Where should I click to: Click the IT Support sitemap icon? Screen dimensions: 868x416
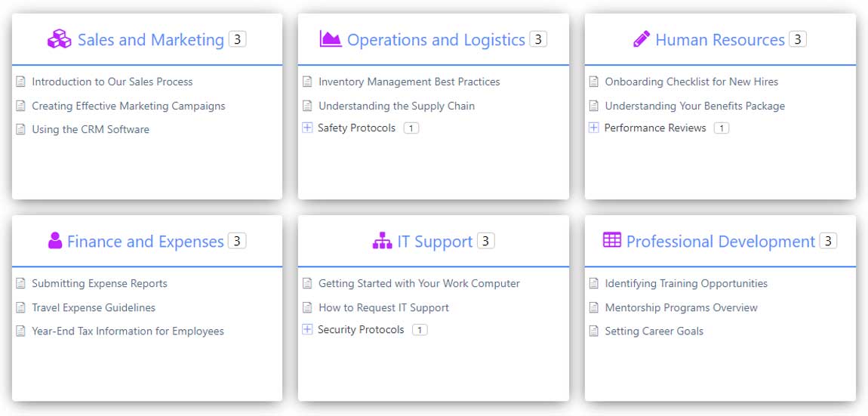point(383,241)
